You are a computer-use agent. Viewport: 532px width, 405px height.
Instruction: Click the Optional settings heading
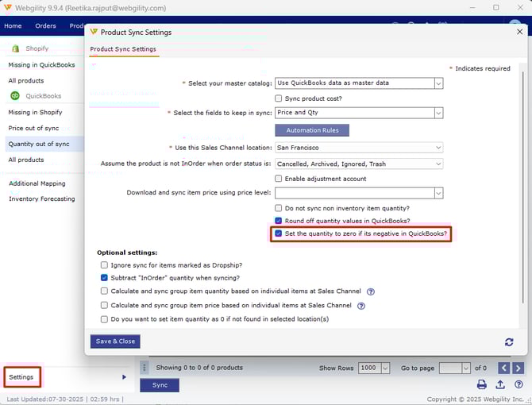[x=127, y=253]
